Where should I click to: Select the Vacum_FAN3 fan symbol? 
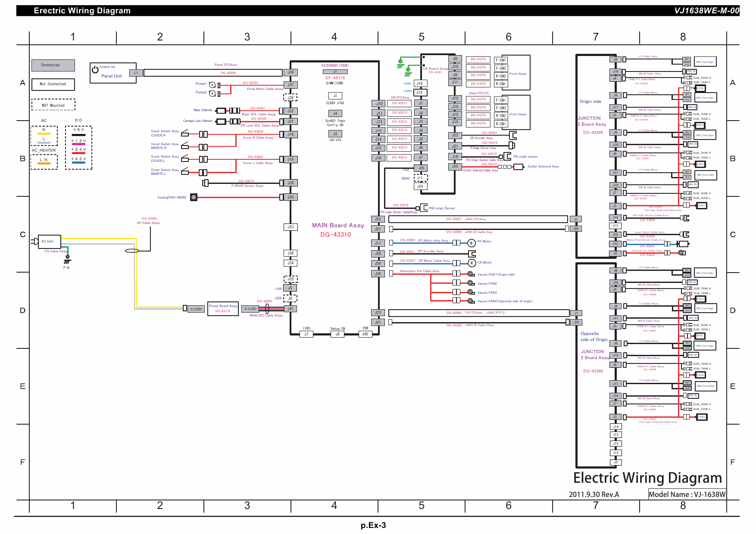[x=471, y=292]
